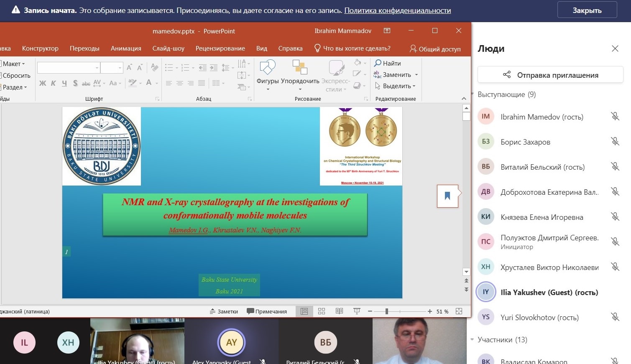Click the zoom slider handle
Image resolution: width=631 pixels, height=364 pixels.
(387, 311)
